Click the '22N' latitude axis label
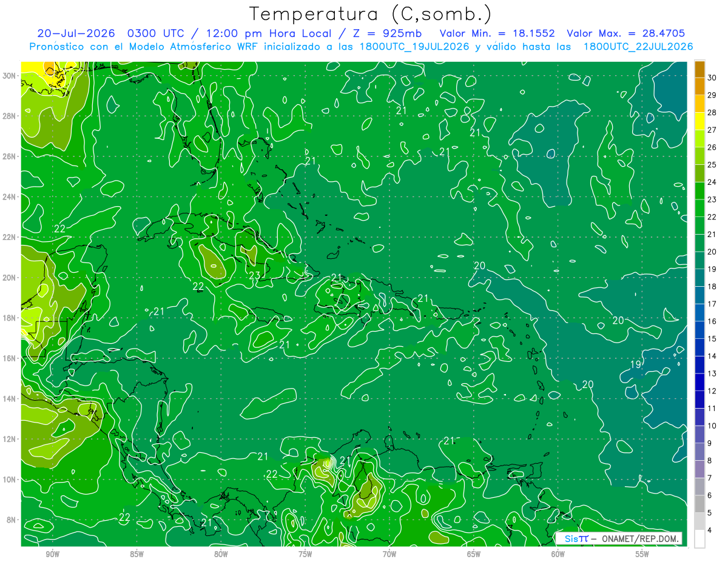Viewport: 728px width, 562px height. coord(8,237)
